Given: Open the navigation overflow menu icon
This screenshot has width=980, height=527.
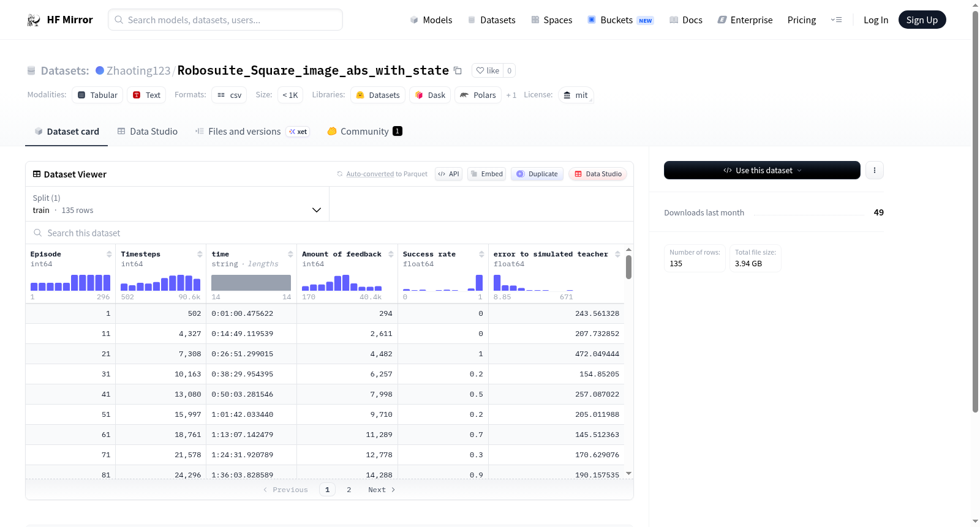Looking at the screenshot, I should [x=836, y=20].
